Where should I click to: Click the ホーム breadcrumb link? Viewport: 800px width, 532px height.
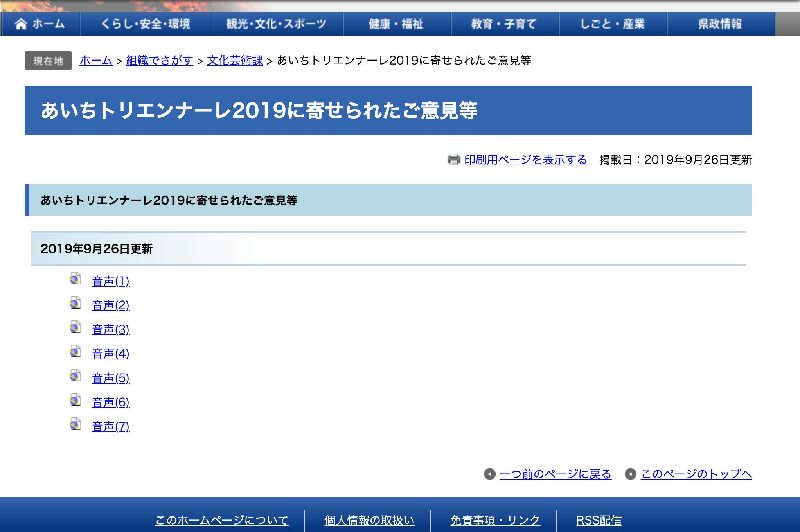[96, 61]
